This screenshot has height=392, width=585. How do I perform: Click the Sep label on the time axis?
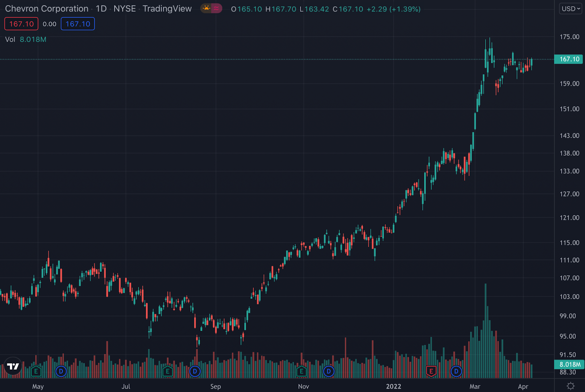pos(216,386)
